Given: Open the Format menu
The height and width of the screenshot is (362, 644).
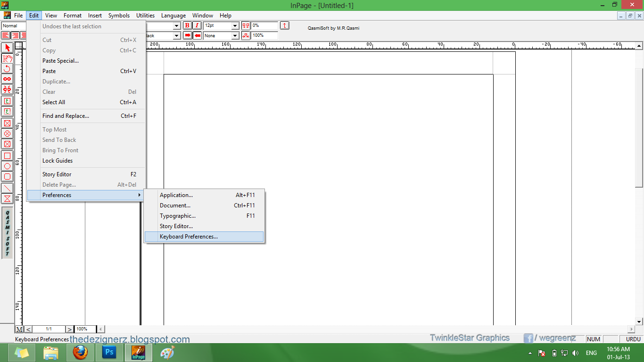Looking at the screenshot, I should coord(73,16).
